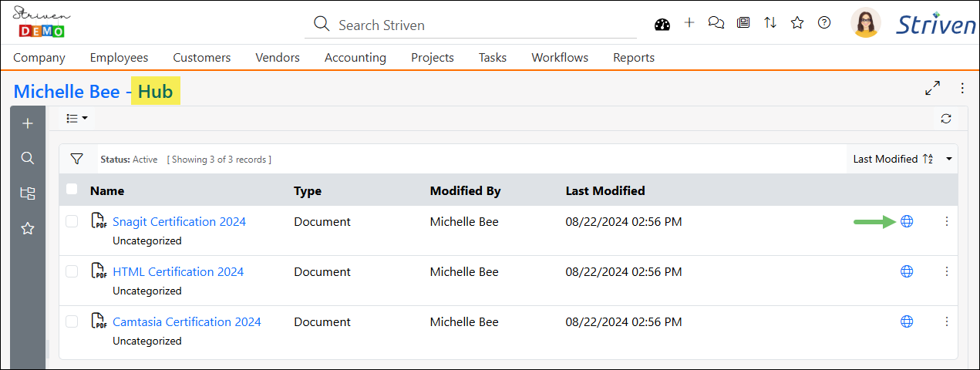The height and width of the screenshot is (370, 980).
Task: Click the Hub title text
Action: click(155, 92)
